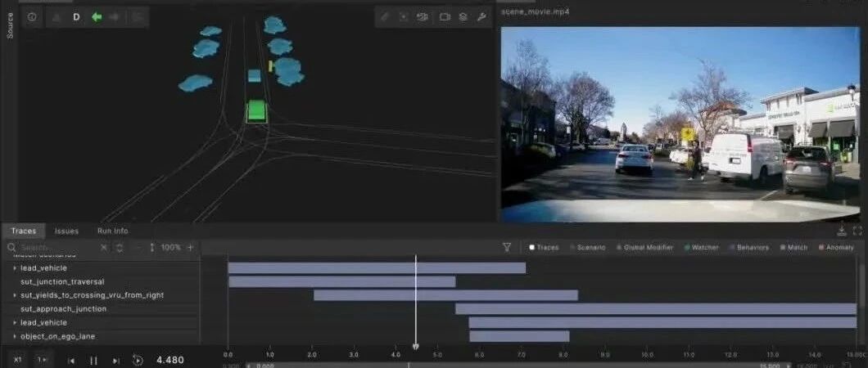Expand the second lead_vehicle row
Viewport: 868px width, 368px height.
click(15, 323)
